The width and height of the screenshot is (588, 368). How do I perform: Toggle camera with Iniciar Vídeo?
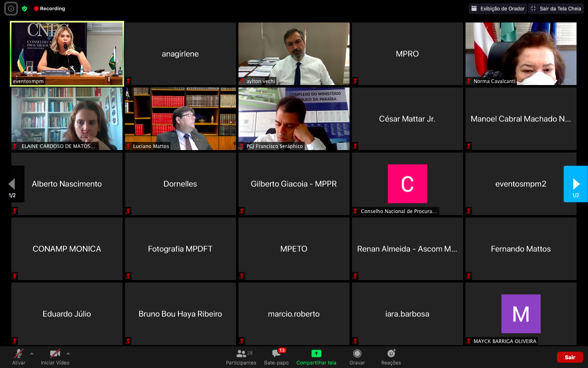click(55, 354)
